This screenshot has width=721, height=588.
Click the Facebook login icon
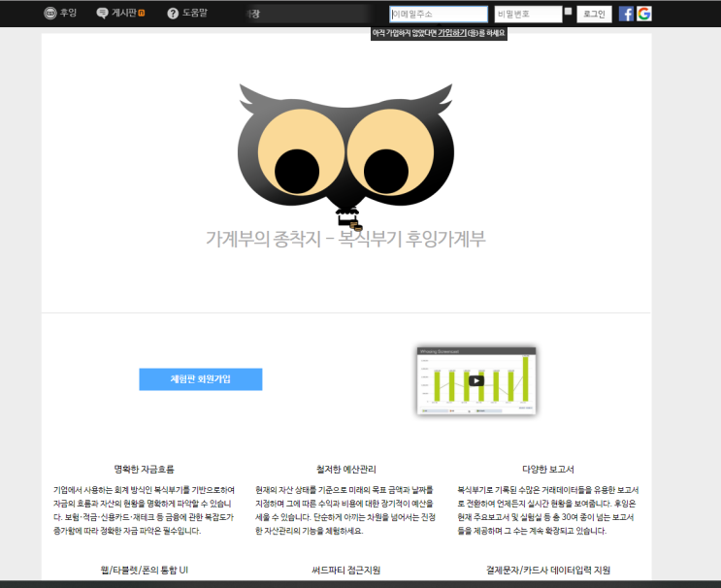[626, 14]
